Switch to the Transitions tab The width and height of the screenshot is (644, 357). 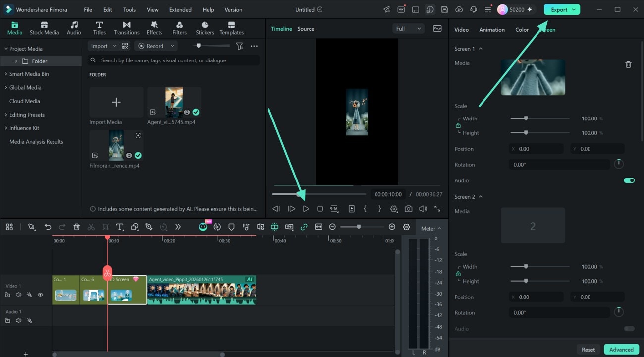(127, 28)
